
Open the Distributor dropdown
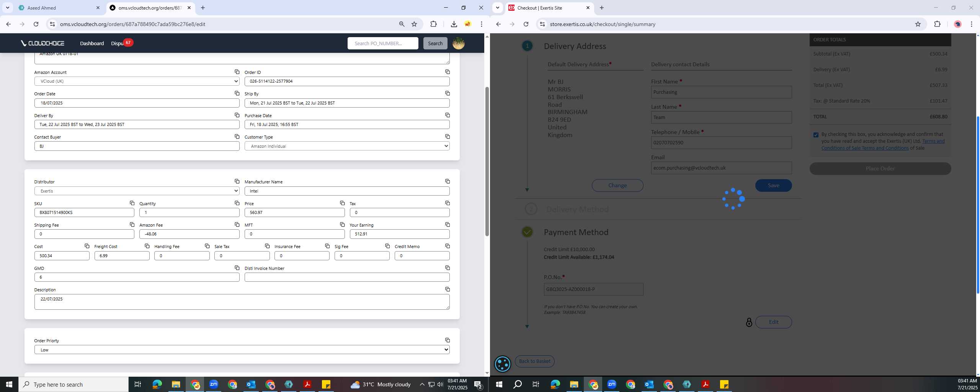[x=137, y=191]
